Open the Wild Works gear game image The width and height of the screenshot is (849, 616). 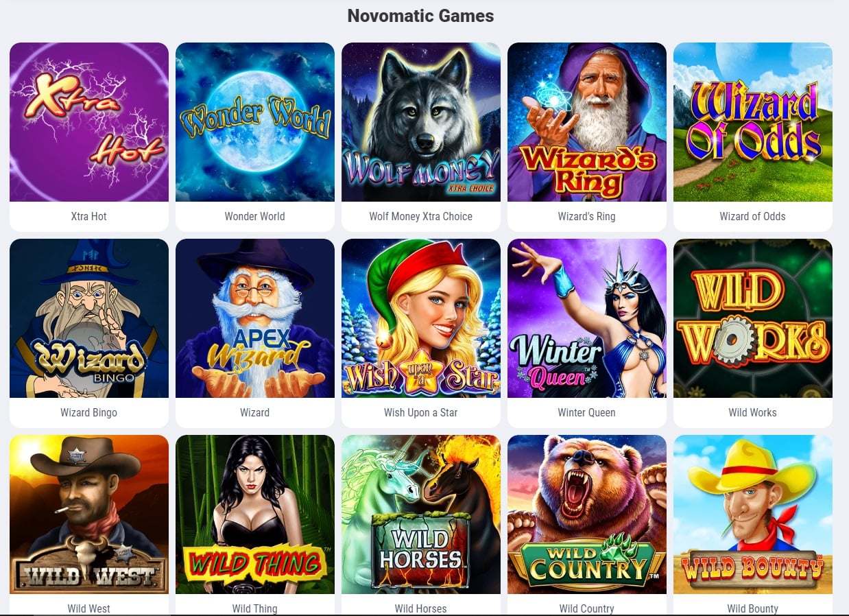[x=753, y=318]
